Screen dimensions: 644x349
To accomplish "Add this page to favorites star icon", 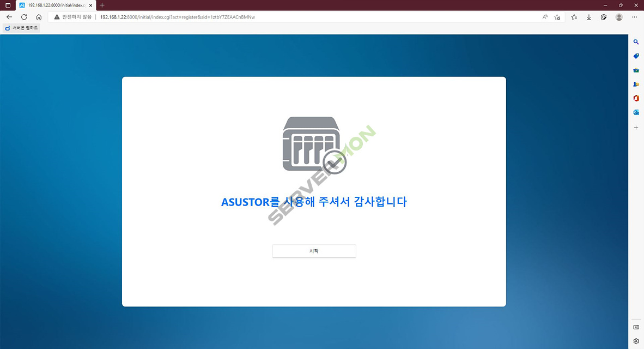I will pyautogui.click(x=557, y=17).
